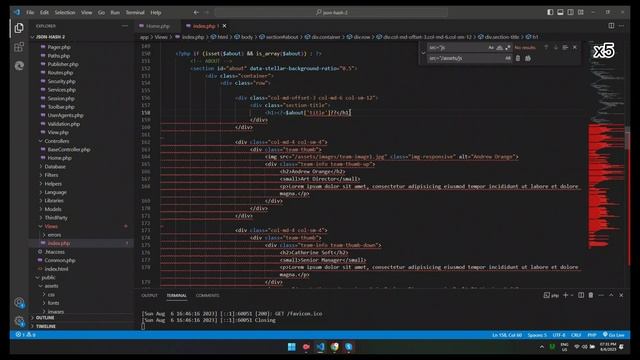640x360 pixels.
Task: Open notifications bell in Windows tray
Action: pos(621,347)
